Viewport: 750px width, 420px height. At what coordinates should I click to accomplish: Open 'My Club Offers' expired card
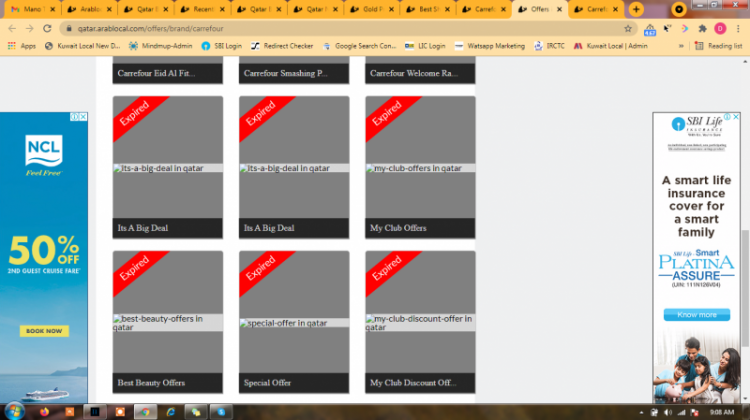click(420, 167)
